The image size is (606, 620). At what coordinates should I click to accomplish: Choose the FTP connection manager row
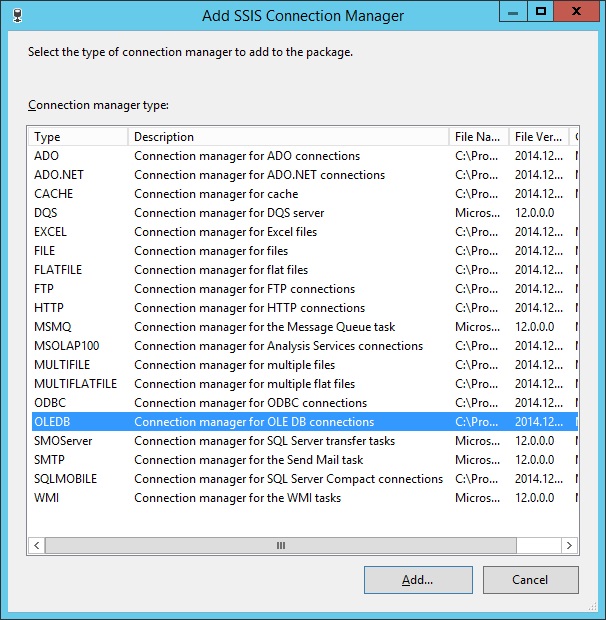[x=304, y=289]
